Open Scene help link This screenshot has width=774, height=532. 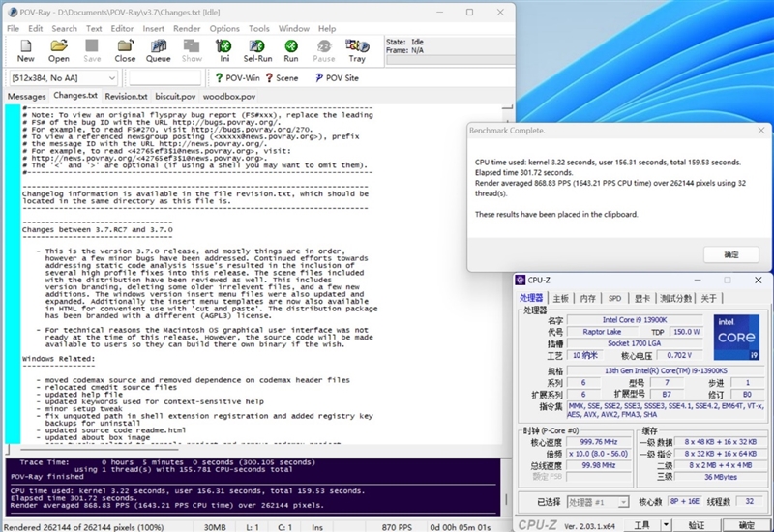tap(282, 78)
